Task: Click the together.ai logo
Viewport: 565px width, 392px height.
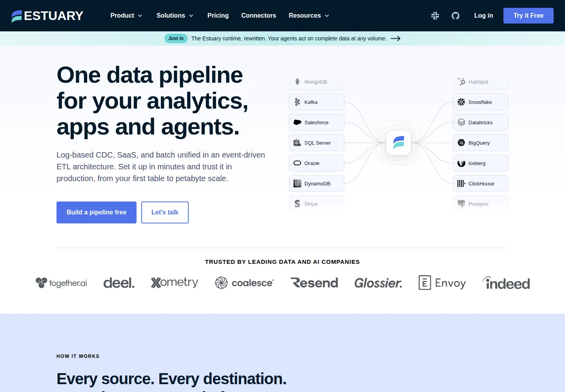Action: coord(61,283)
